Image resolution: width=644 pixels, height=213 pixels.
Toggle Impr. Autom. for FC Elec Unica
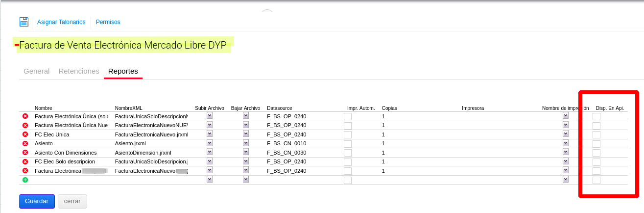coord(348,134)
